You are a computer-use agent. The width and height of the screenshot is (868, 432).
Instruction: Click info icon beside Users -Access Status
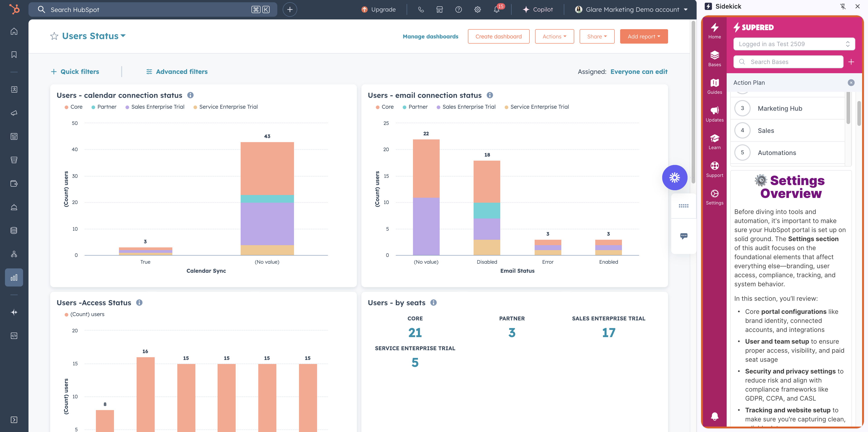point(139,303)
